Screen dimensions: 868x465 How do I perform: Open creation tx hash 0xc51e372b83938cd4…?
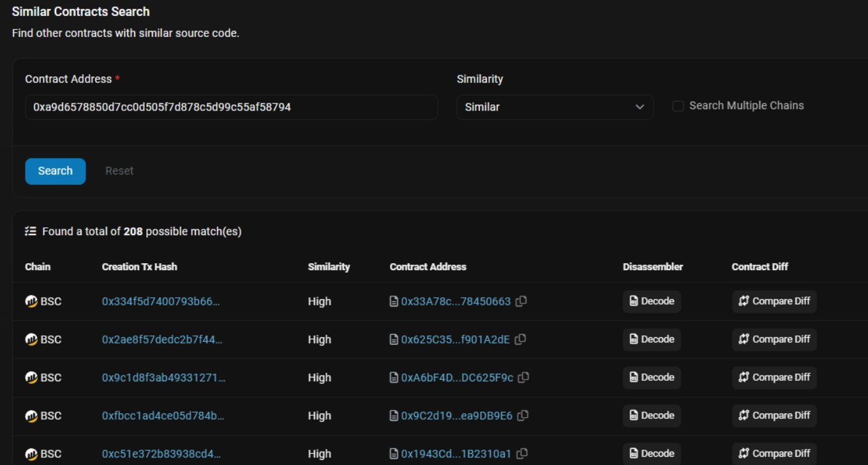click(161, 454)
